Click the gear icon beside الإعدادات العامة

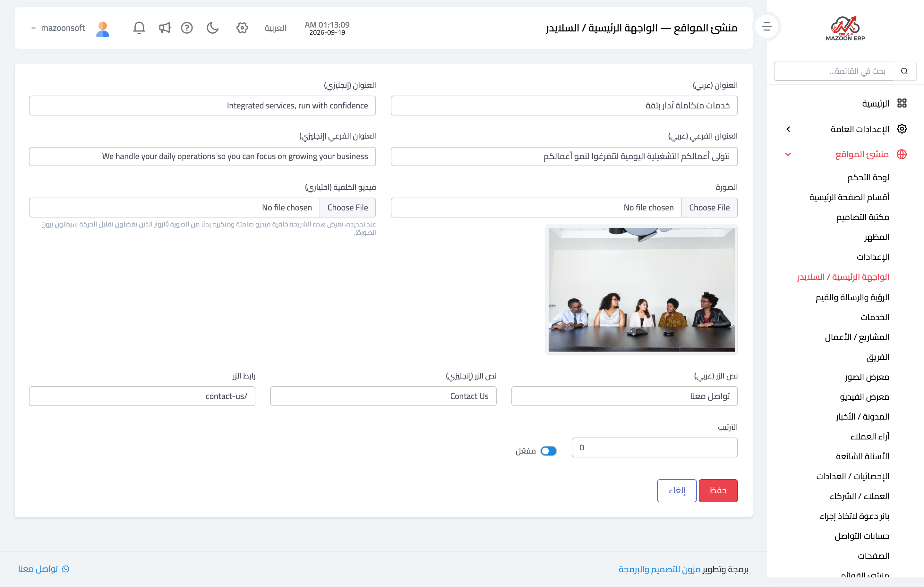tap(902, 129)
